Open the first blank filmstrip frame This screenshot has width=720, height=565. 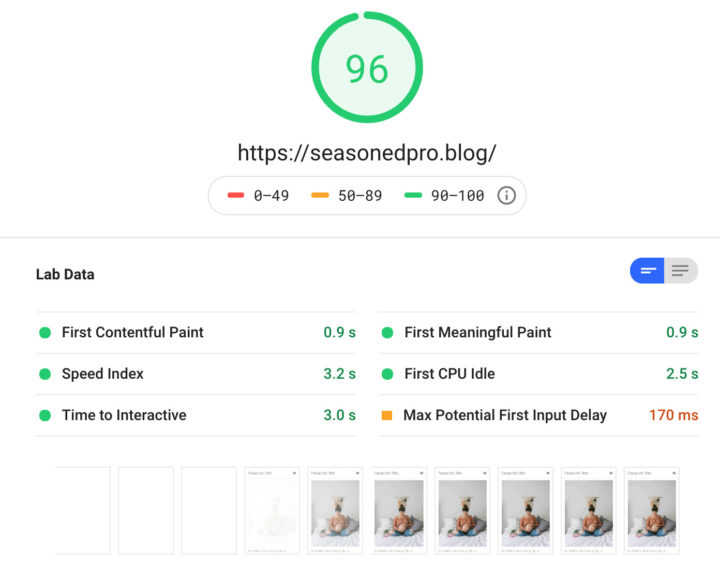coord(82,510)
